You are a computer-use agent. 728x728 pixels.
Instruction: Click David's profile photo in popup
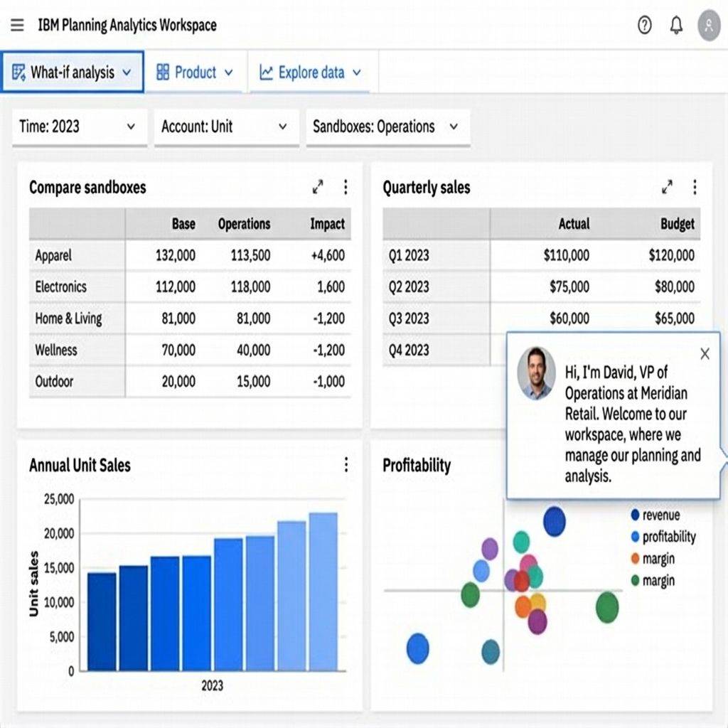tap(536, 373)
